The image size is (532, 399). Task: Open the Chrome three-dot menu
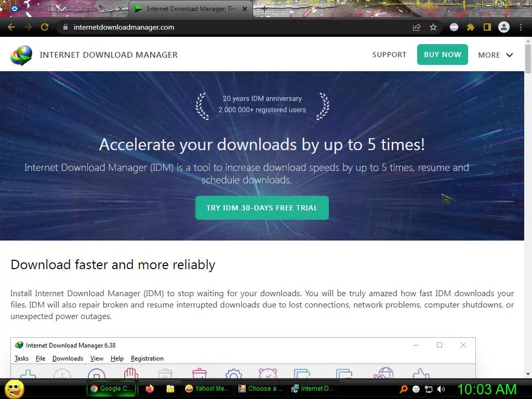coord(521,27)
